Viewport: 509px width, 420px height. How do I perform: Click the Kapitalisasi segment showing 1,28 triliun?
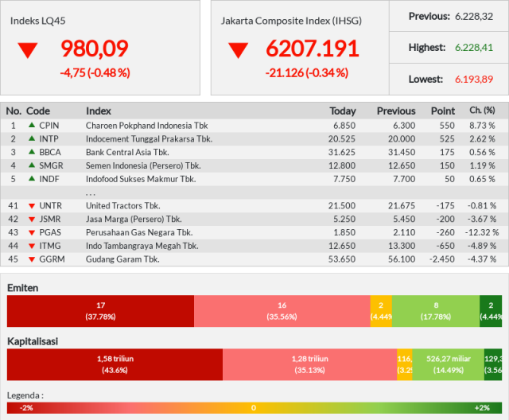(309, 364)
